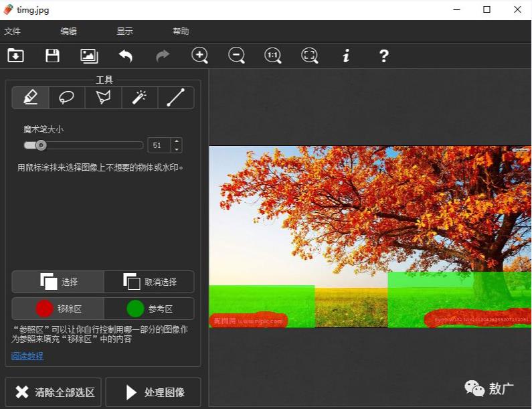Select the magic wand tool
532x409 pixels.
[x=139, y=98]
